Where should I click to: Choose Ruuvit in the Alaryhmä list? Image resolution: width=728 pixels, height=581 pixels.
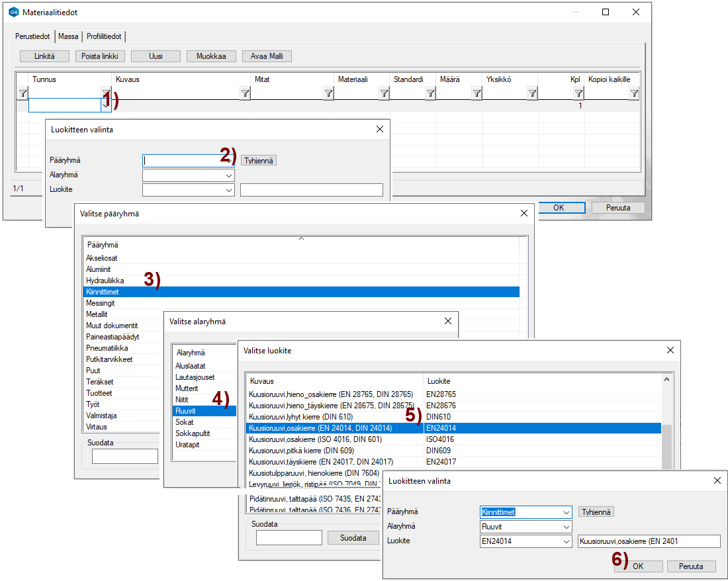[x=204, y=411]
